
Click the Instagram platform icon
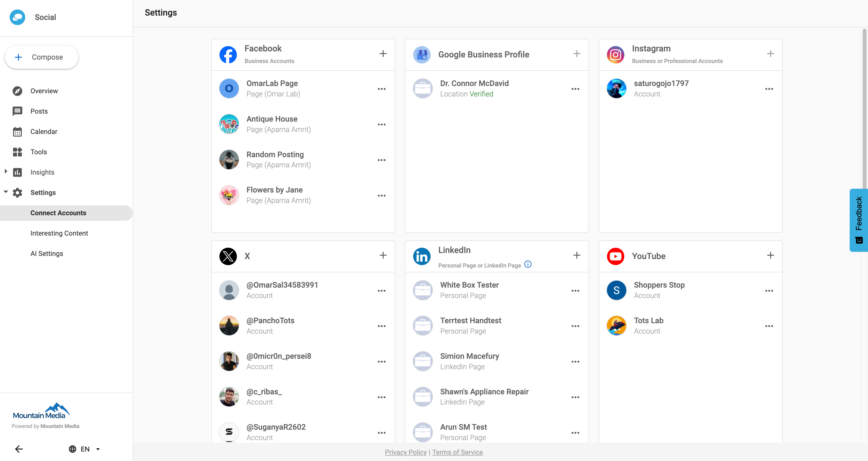[x=616, y=54]
